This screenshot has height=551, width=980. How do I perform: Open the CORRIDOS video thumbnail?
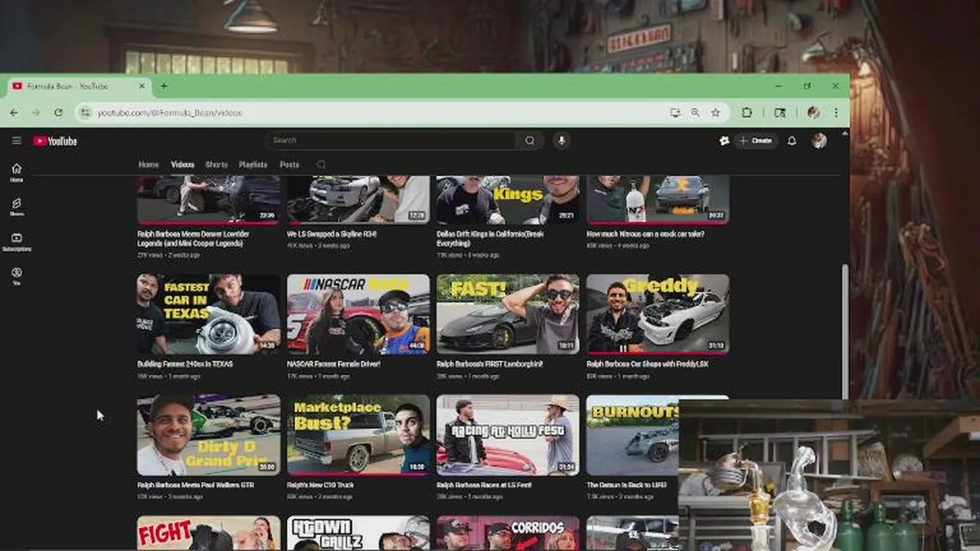point(508,533)
